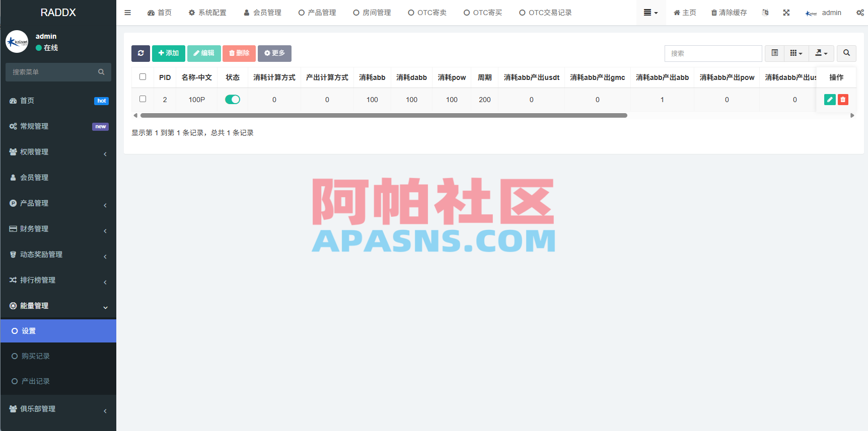Check the select-all checkbox in table header
This screenshot has width=868, height=431.
pyautogui.click(x=143, y=77)
